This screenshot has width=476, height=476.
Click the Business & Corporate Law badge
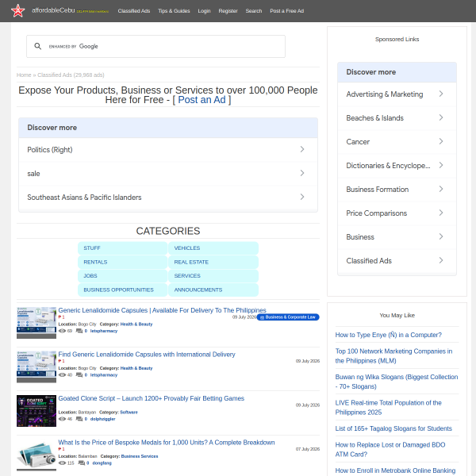[x=288, y=317]
